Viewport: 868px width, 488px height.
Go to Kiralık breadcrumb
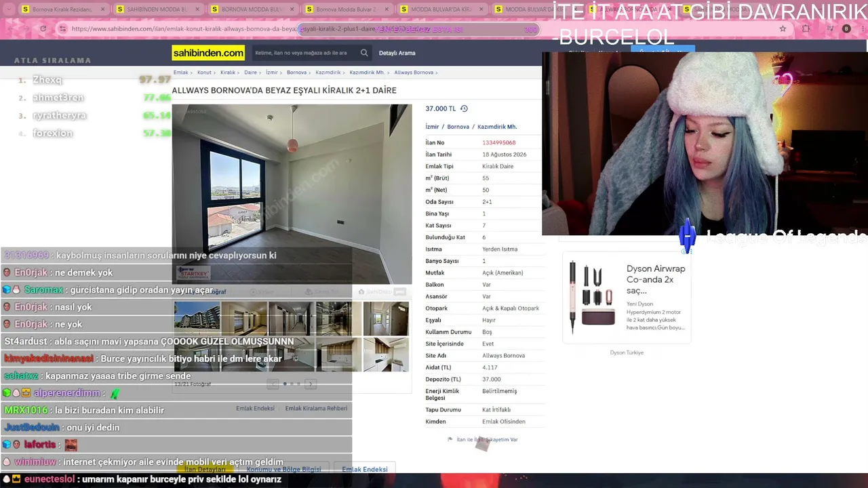[x=227, y=73]
